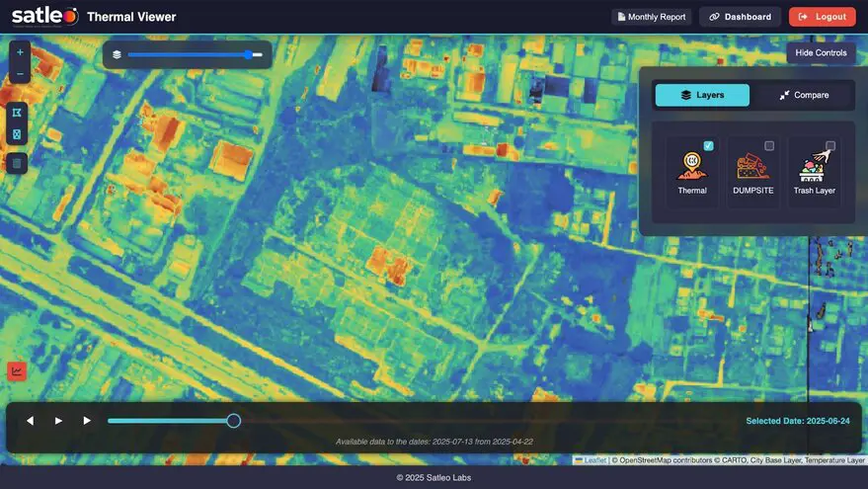Open the red chart graph button
This screenshot has width=868, height=489.
tap(17, 370)
